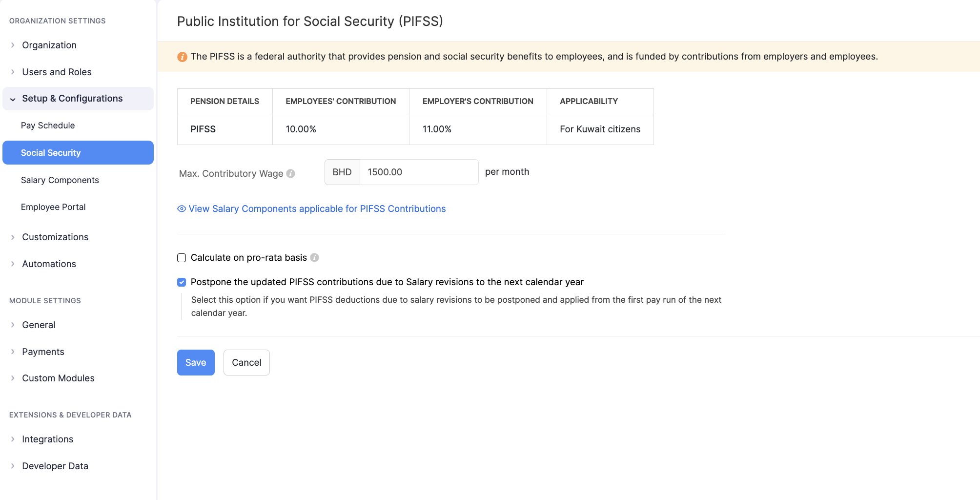Click the info tooltip beside Max. Contributory Wage
The width and height of the screenshot is (980, 500).
coord(291,173)
